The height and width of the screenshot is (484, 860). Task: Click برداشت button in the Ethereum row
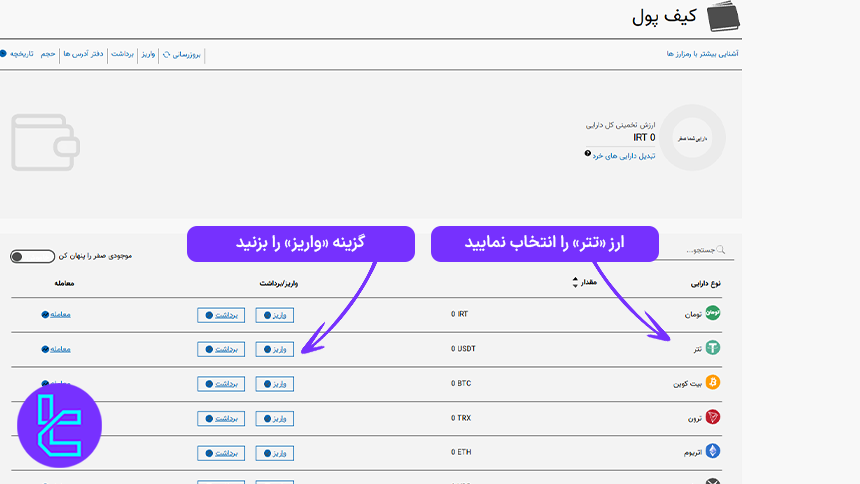221,453
